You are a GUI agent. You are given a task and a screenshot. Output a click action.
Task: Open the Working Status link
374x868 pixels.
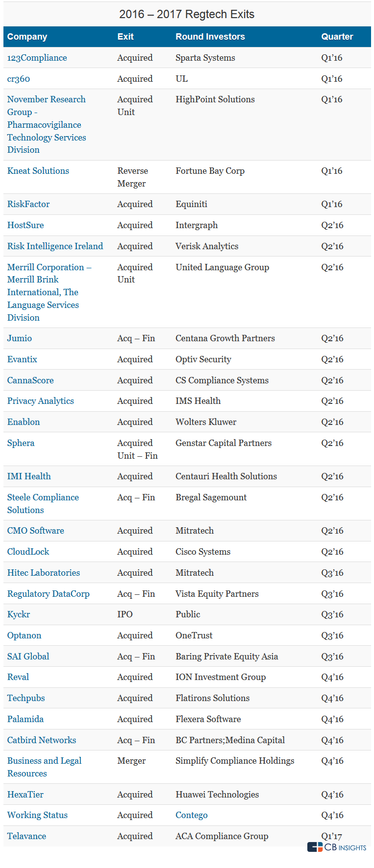(37, 815)
